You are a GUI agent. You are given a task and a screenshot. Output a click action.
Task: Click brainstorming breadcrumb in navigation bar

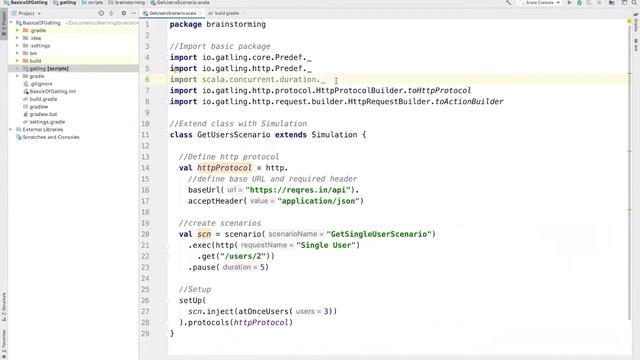click(x=127, y=2)
